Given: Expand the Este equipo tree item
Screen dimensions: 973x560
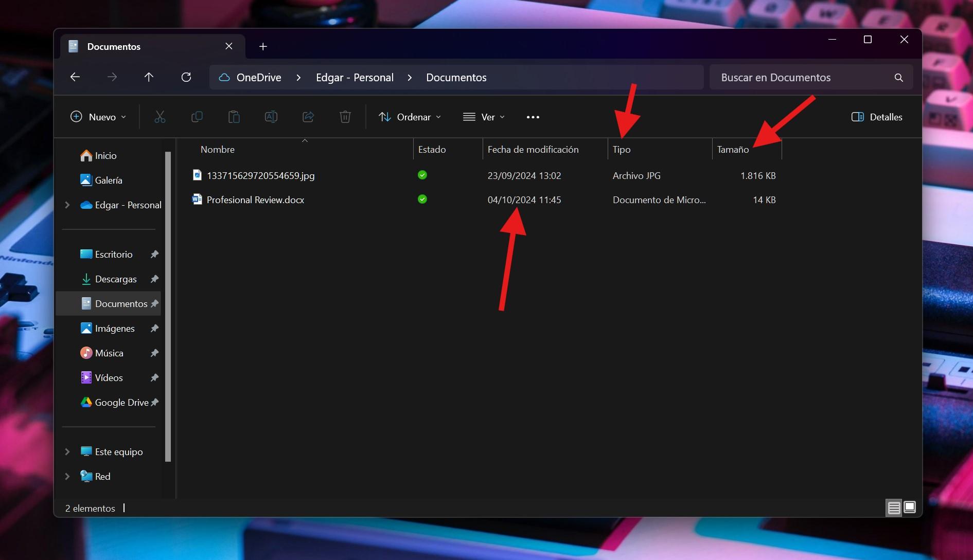Looking at the screenshot, I should (x=67, y=451).
